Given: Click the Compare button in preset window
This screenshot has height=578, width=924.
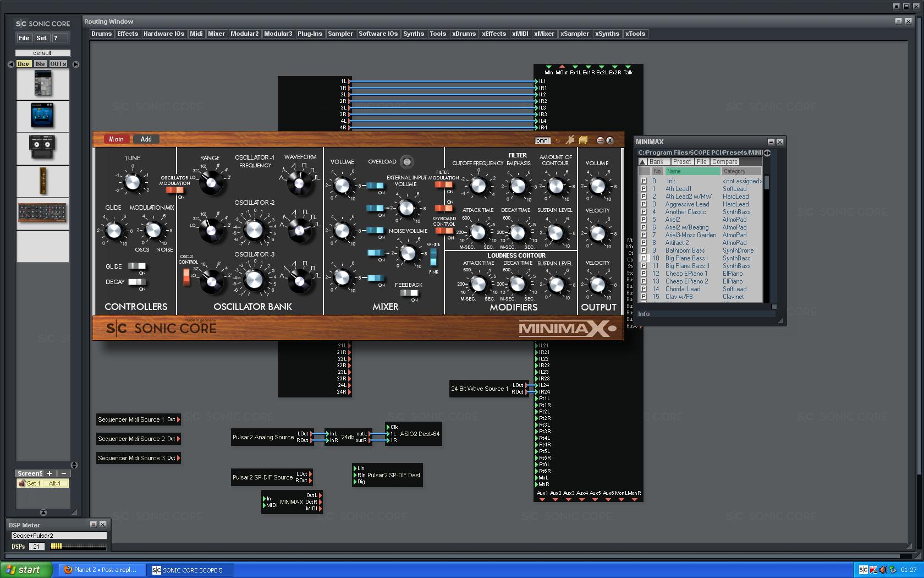Looking at the screenshot, I should pyautogui.click(x=725, y=162).
